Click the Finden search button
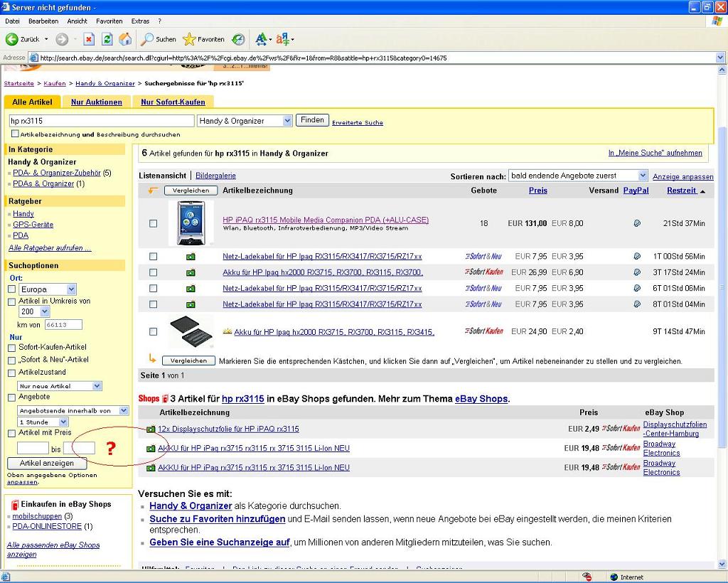This screenshot has width=728, height=583. (313, 120)
